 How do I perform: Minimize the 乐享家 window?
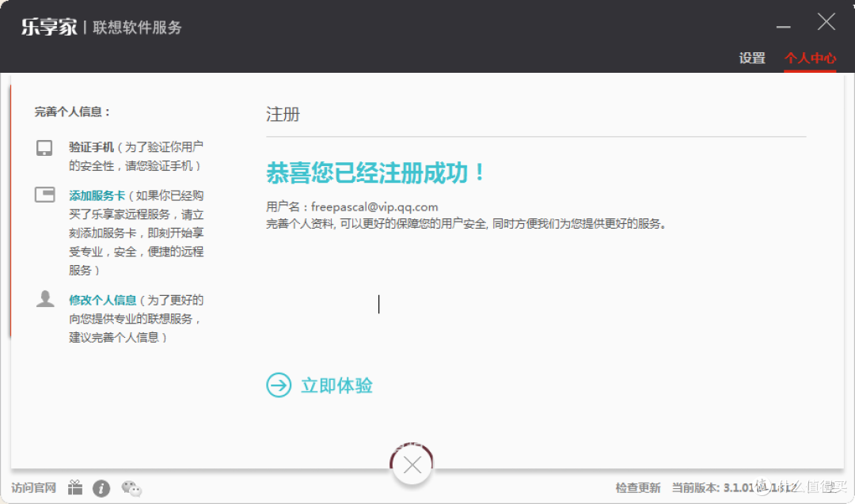[x=784, y=26]
